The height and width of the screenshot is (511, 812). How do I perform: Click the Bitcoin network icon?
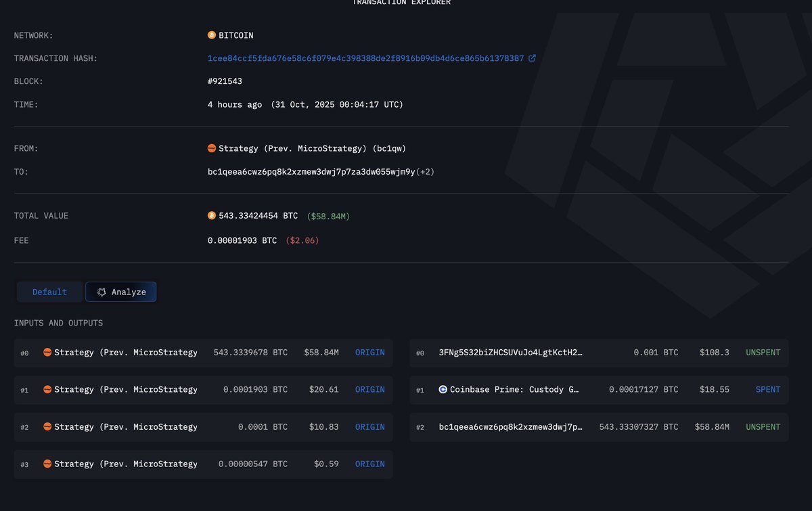pos(212,35)
